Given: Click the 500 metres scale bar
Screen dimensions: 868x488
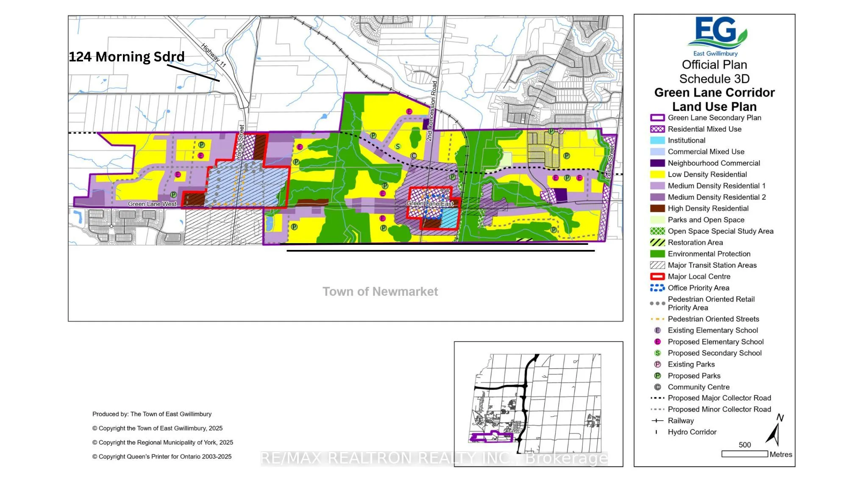Looking at the screenshot, I should point(745,454).
